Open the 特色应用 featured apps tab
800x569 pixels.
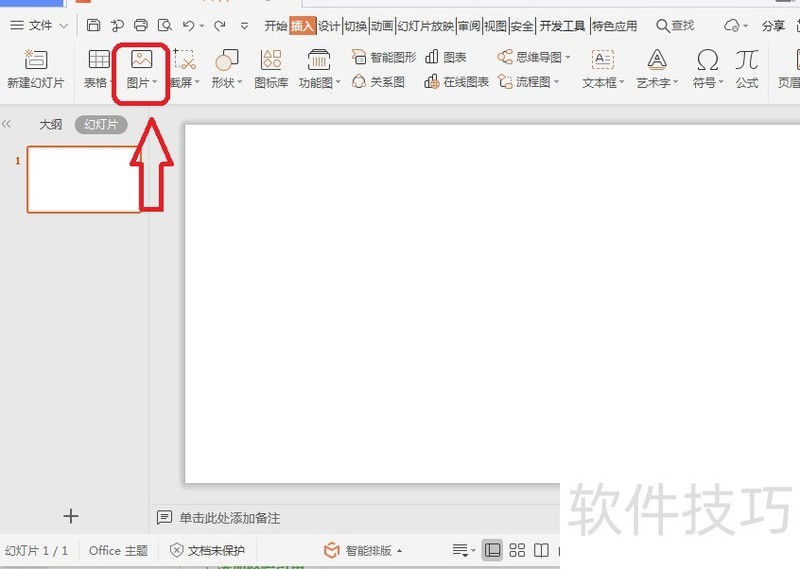615,26
